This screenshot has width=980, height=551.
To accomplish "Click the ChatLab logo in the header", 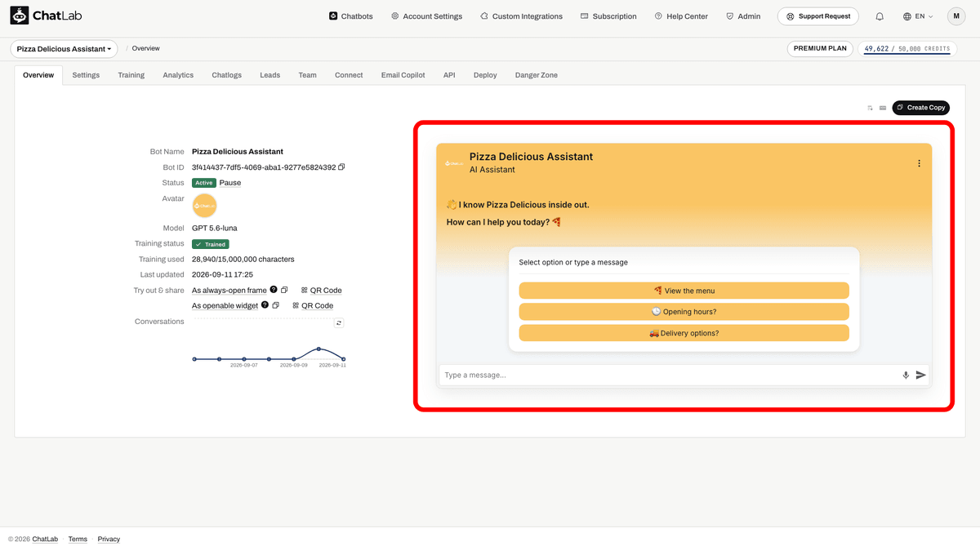I will coord(46,16).
